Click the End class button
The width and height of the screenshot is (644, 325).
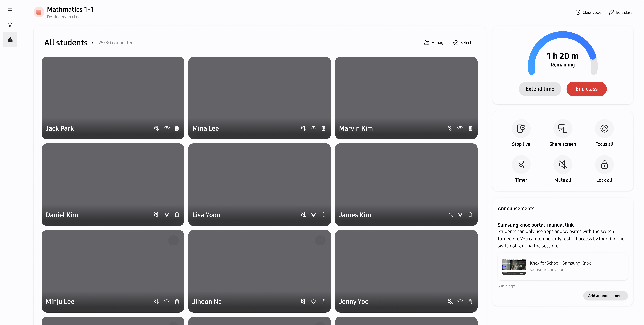coord(586,89)
